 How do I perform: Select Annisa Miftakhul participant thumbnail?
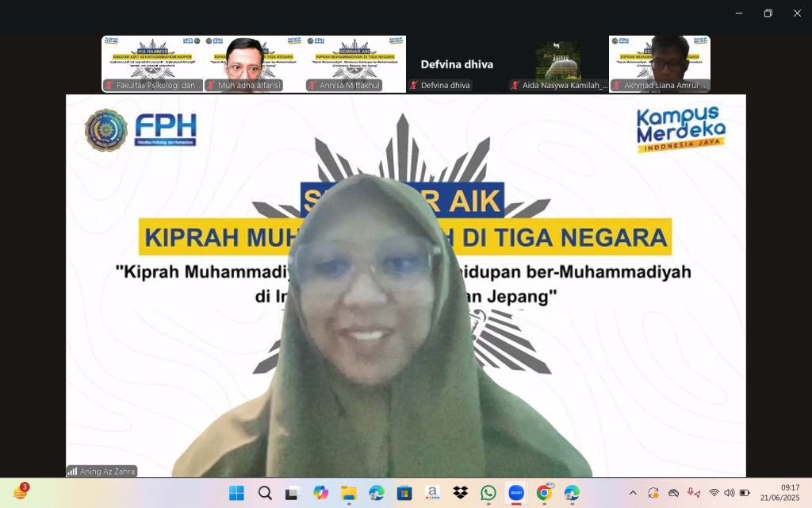coord(355,63)
